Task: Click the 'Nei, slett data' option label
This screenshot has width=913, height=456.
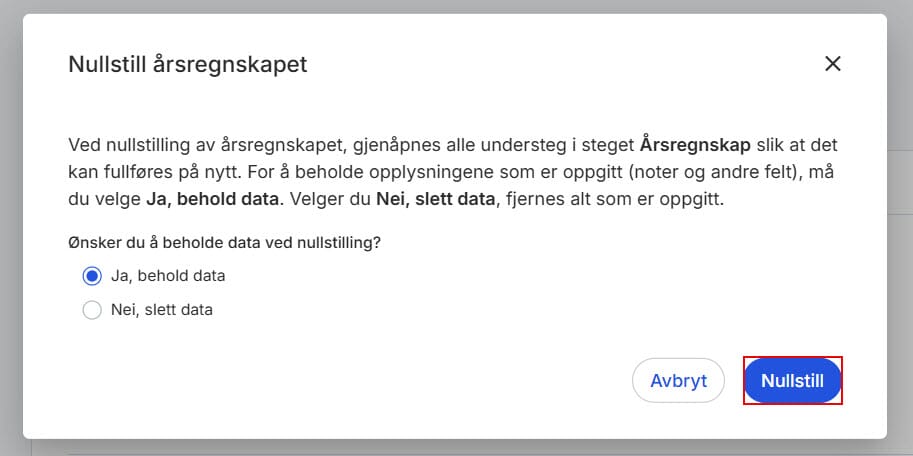Action: [162, 310]
